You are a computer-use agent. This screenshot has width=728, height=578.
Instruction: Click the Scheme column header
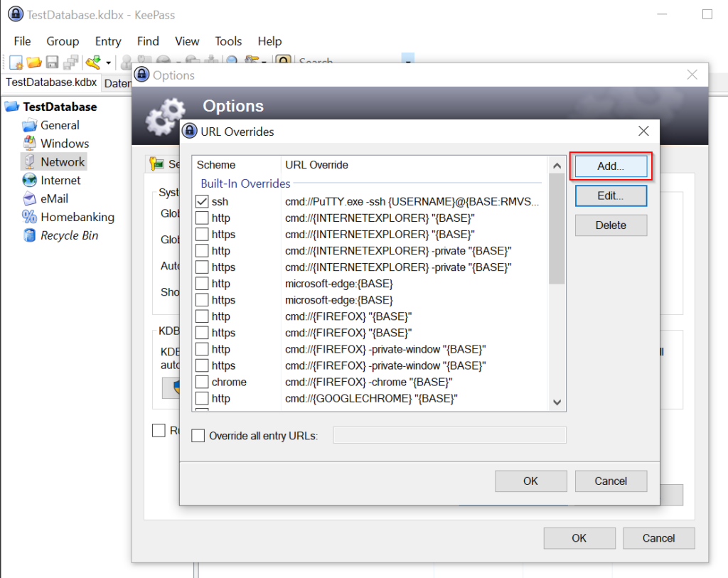click(236, 165)
